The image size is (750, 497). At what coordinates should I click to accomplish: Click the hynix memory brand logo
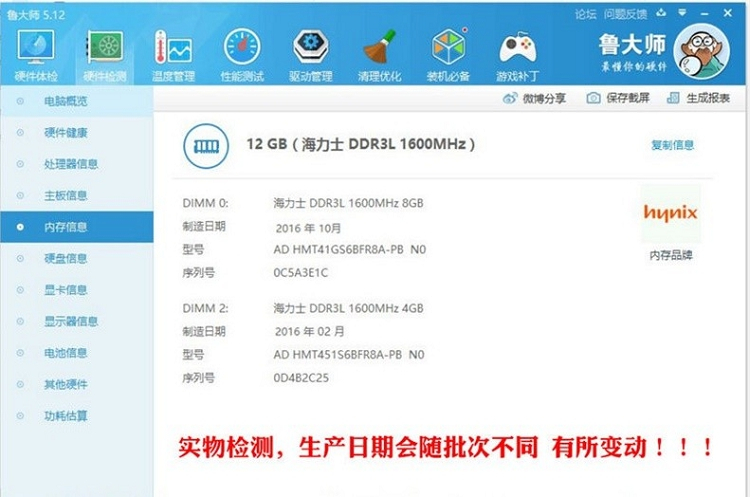pos(671,213)
